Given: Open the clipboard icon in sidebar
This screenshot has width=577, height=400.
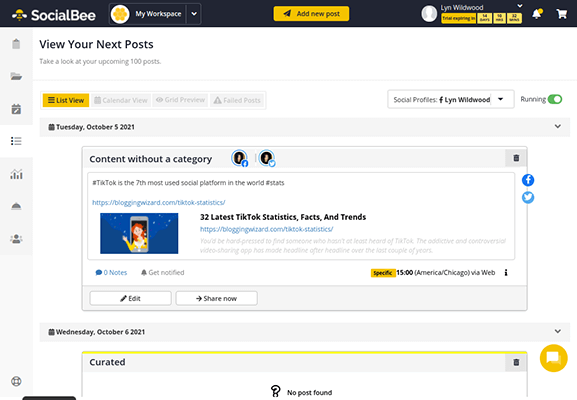Looking at the screenshot, I should tap(16, 44).
